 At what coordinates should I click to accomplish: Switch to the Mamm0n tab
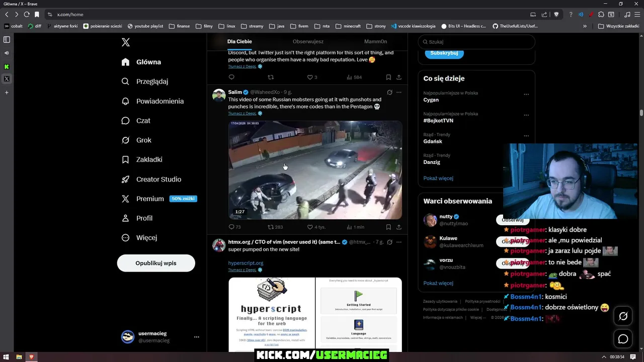pyautogui.click(x=375, y=42)
